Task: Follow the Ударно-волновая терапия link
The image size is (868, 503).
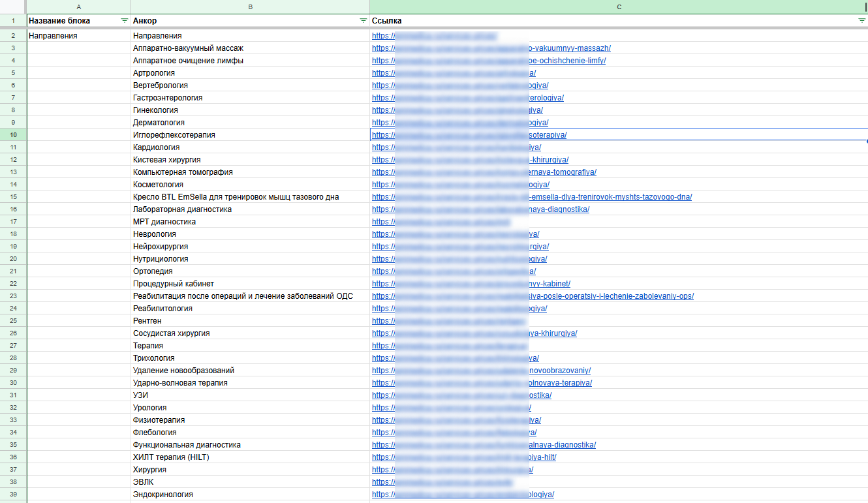Action: coord(482,383)
